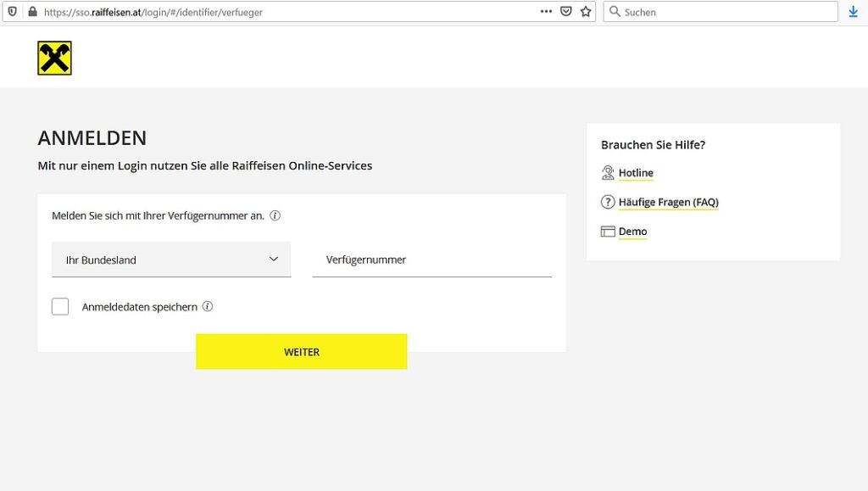Enable Anmeldedaten speichern checkbox

(x=60, y=306)
